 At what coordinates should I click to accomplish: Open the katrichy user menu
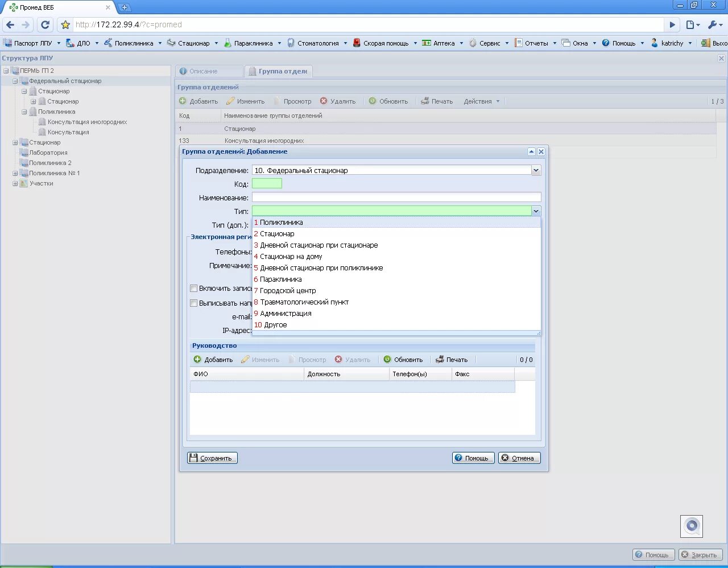[671, 43]
